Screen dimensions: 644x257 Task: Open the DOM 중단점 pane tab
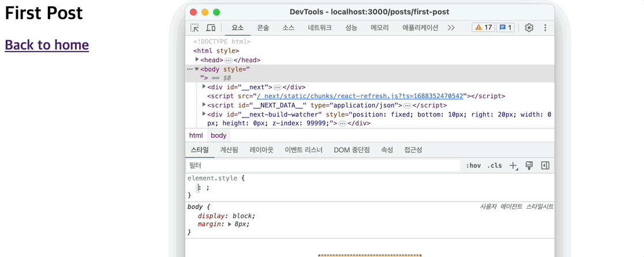coord(351,150)
